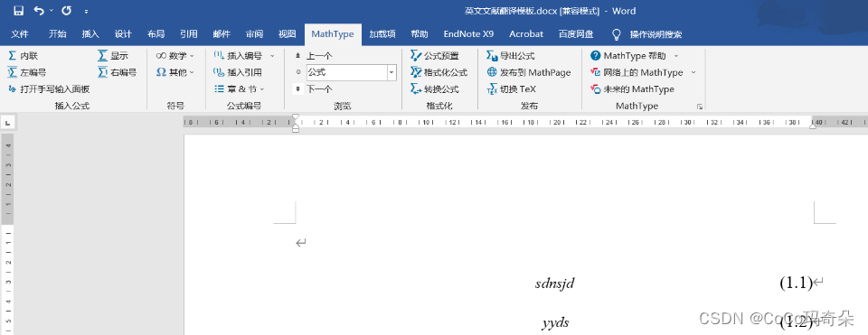Click 发布到 MathPage

(529, 72)
